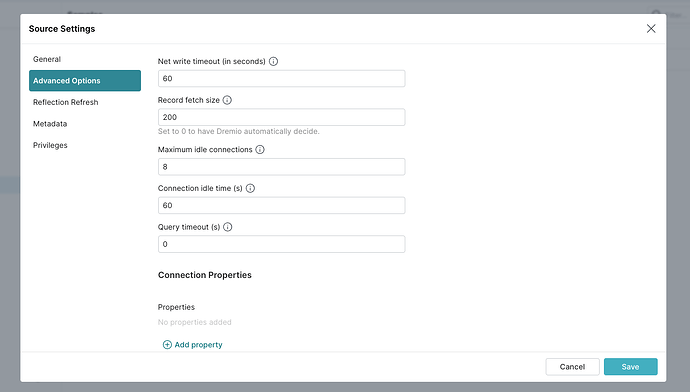Close the Source Settings dialog
Screen dimensions: 690x392
coord(651,29)
